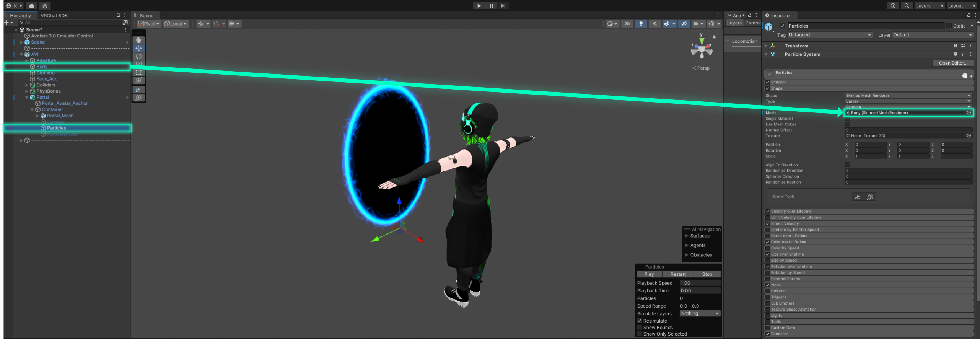Expand Obstacles in AI Navigation overlay
The height and width of the screenshot is (339, 980).
click(687, 255)
